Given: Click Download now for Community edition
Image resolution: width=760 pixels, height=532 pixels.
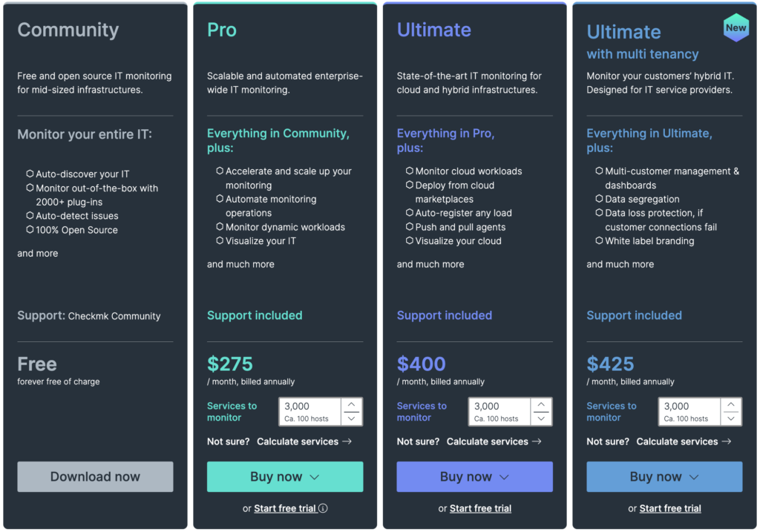Looking at the screenshot, I should coord(95,477).
